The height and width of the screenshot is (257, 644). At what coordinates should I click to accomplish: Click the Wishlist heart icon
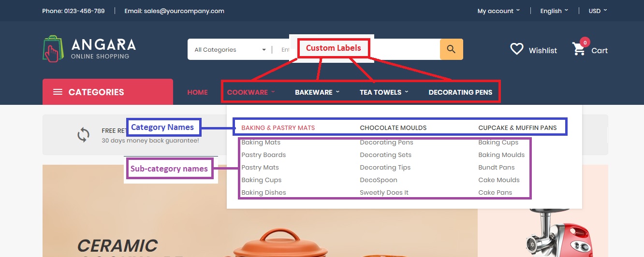tap(517, 49)
